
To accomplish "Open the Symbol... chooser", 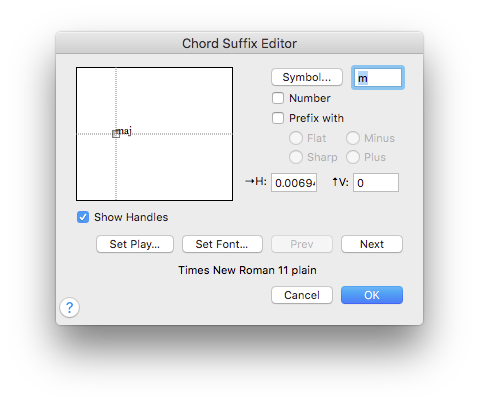I will point(307,77).
